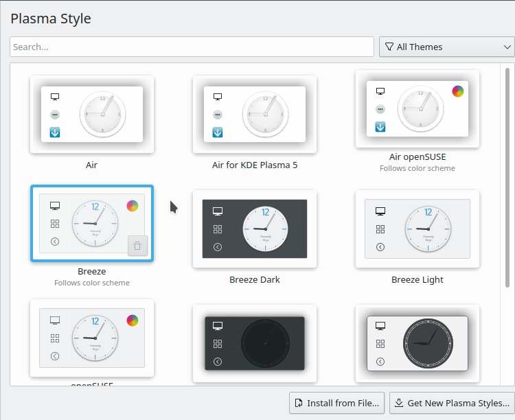
Task: Click the Air openSUSE label text
Action: click(417, 157)
